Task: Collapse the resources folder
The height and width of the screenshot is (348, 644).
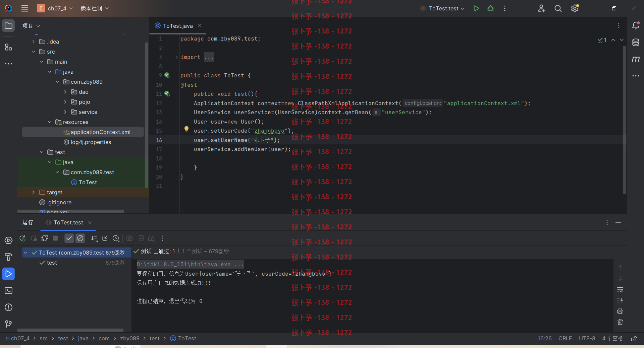Action: click(x=49, y=122)
